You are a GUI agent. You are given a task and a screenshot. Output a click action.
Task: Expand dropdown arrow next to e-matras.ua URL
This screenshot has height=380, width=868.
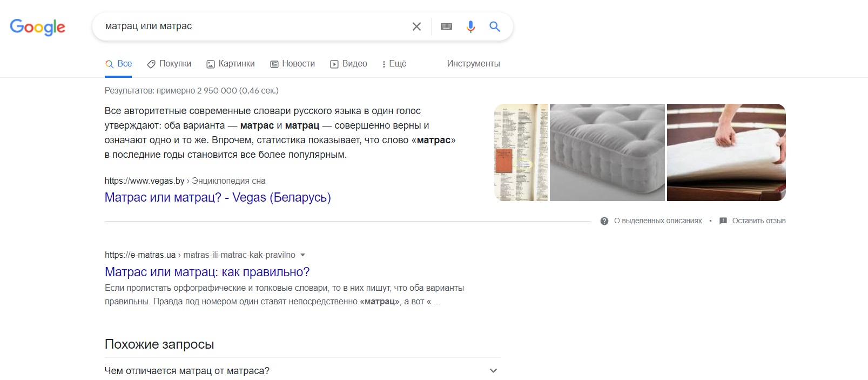pyautogui.click(x=302, y=255)
